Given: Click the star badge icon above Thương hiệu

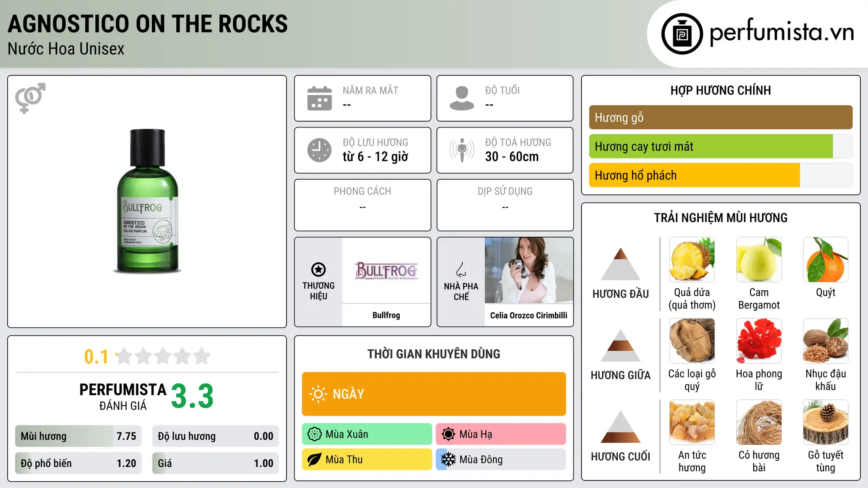Looking at the screenshot, I should pos(318,269).
